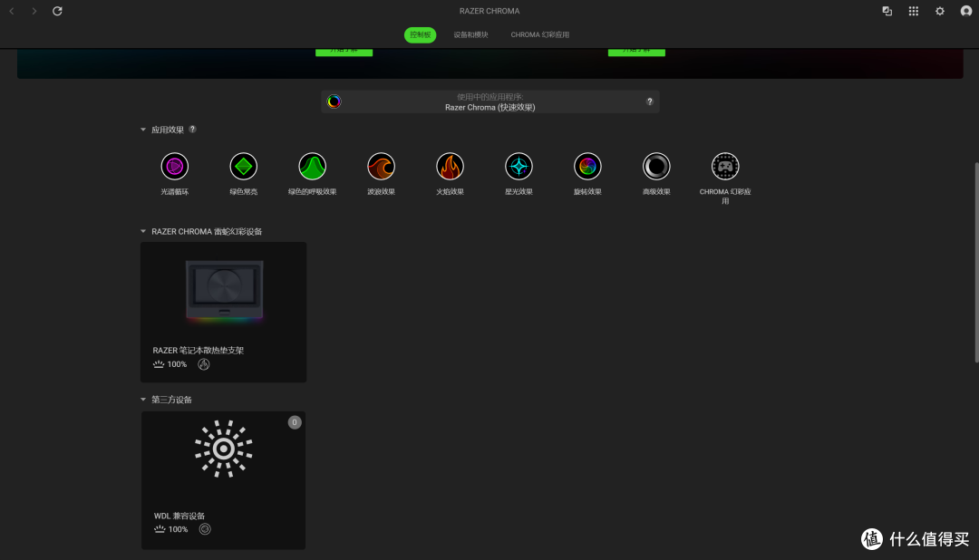Image resolution: width=979 pixels, height=560 pixels.
Task: Switch to the CHROMA 幻彩应用 tab
Action: 540,35
